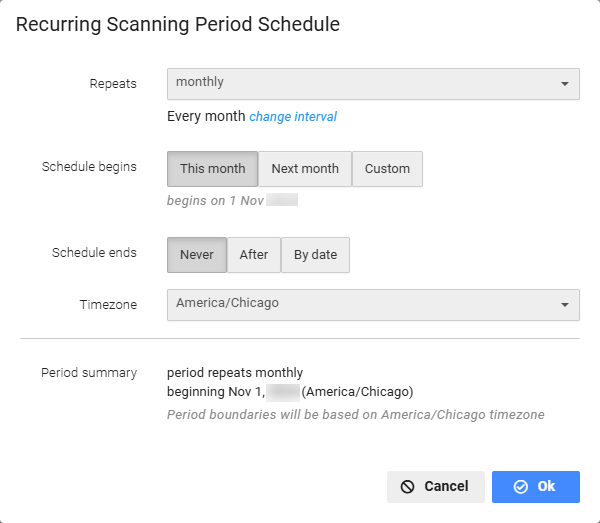Choose 'By date' schedule end option
Image resolution: width=600 pixels, height=523 pixels.
pyautogui.click(x=315, y=255)
